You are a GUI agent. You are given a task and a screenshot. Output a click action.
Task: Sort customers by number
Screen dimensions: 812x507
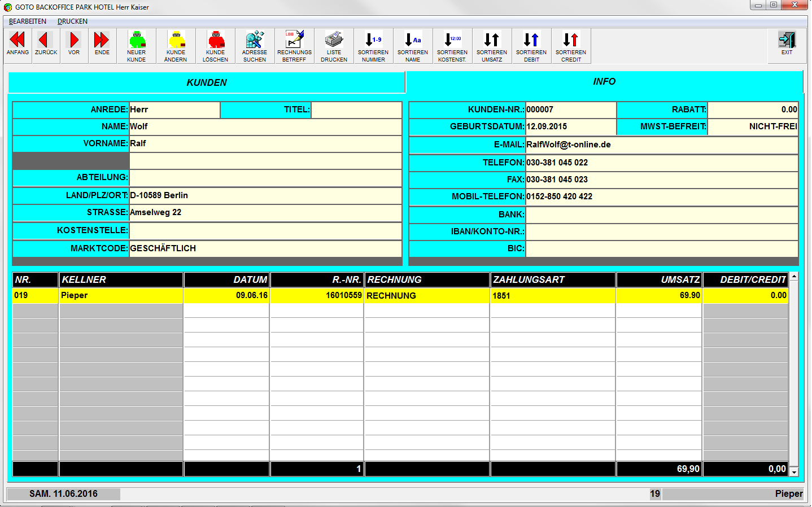pyautogui.click(x=373, y=46)
